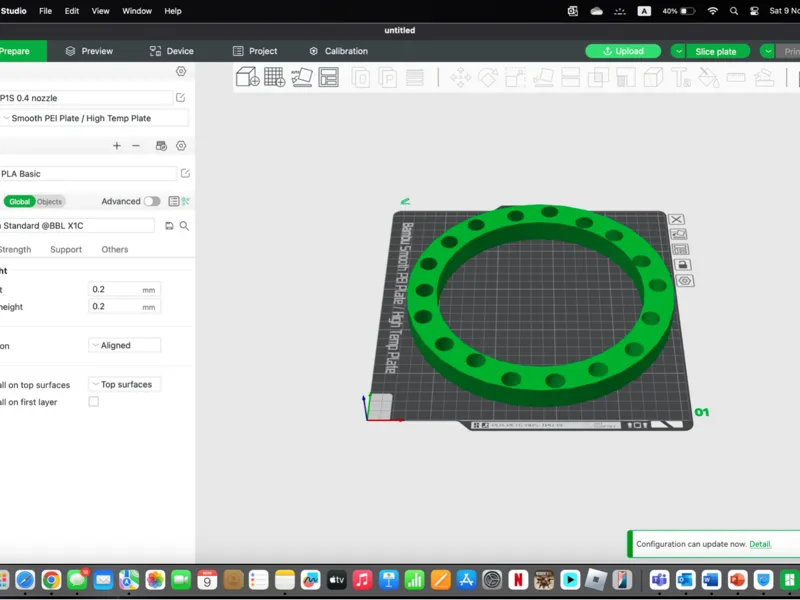
Task: Click the plate settings icon below the lock
Action: (x=685, y=281)
